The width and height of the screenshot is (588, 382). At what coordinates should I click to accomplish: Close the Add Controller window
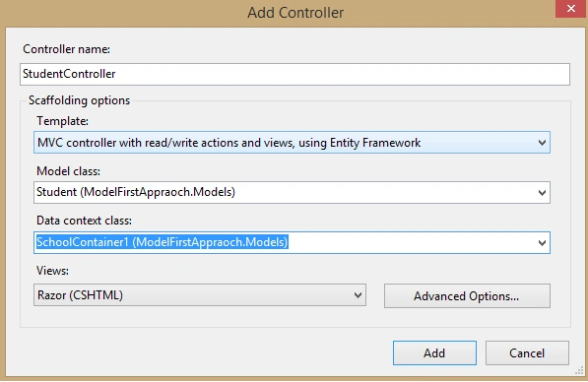tap(571, 8)
